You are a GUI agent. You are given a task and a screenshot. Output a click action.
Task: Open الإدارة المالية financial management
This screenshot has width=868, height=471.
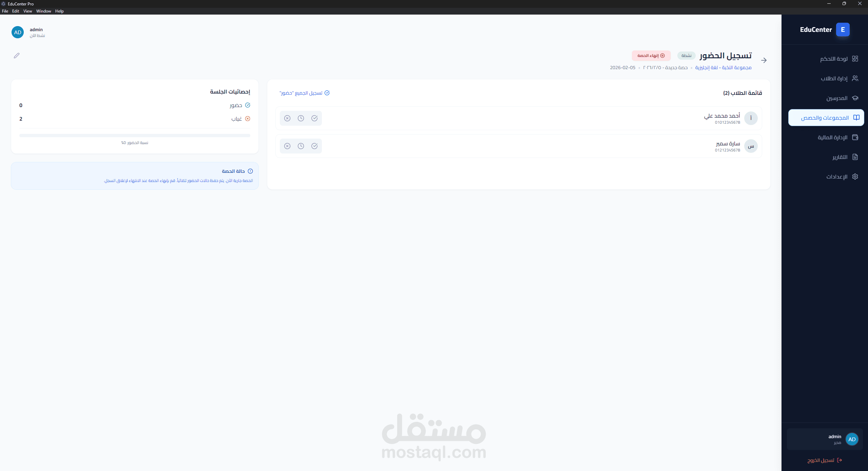tap(837, 137)
